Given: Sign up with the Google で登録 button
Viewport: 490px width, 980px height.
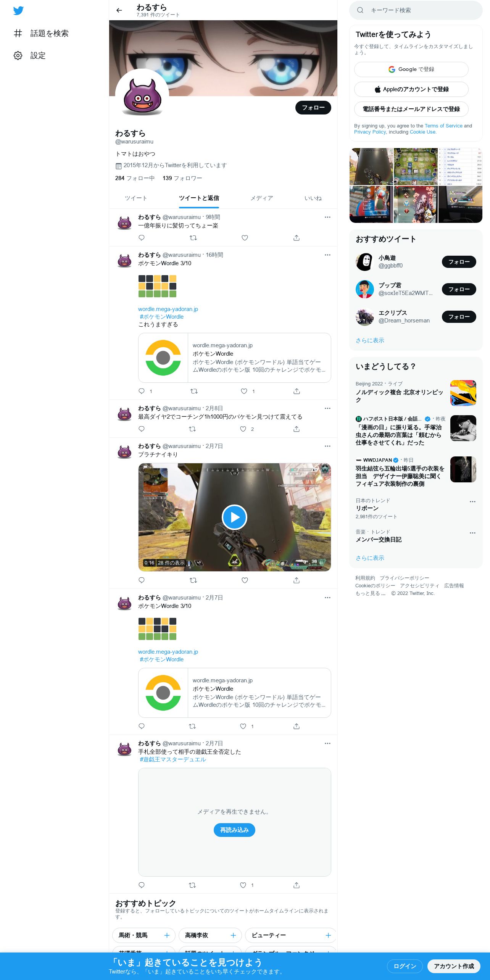Looking at the screenshot, I should tap(411, 69).
